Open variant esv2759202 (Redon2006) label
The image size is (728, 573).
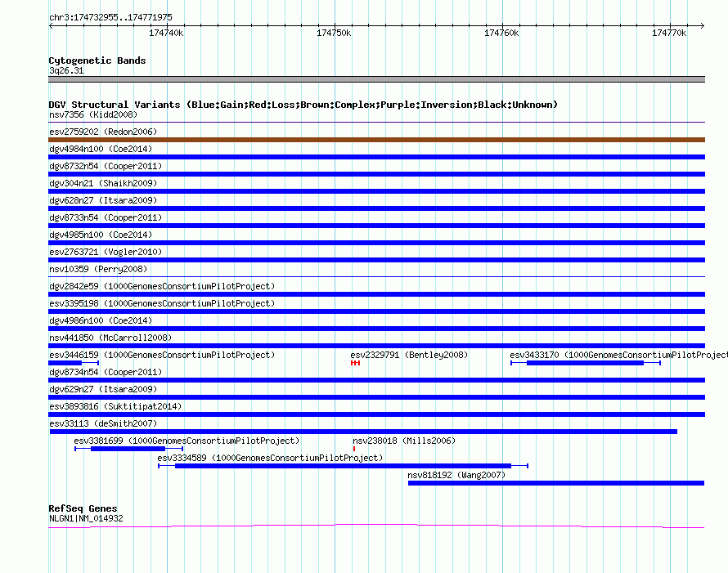click(103, 132)
